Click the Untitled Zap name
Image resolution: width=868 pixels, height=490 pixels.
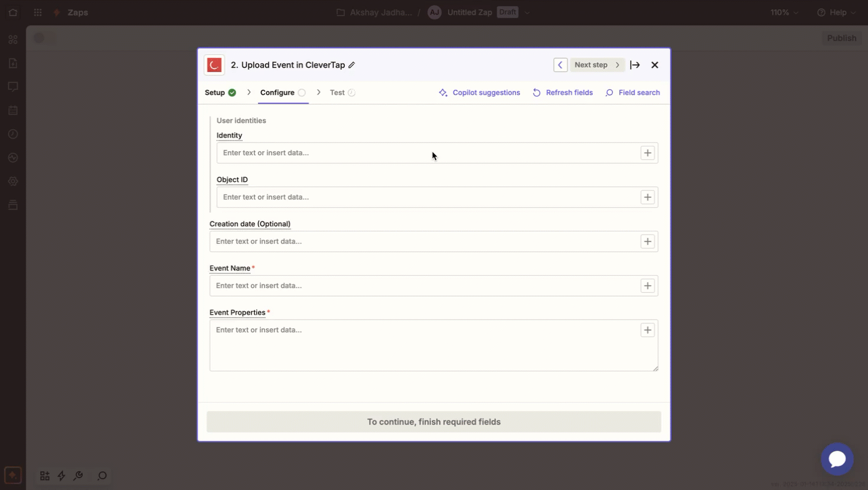(x=469, y=12)
